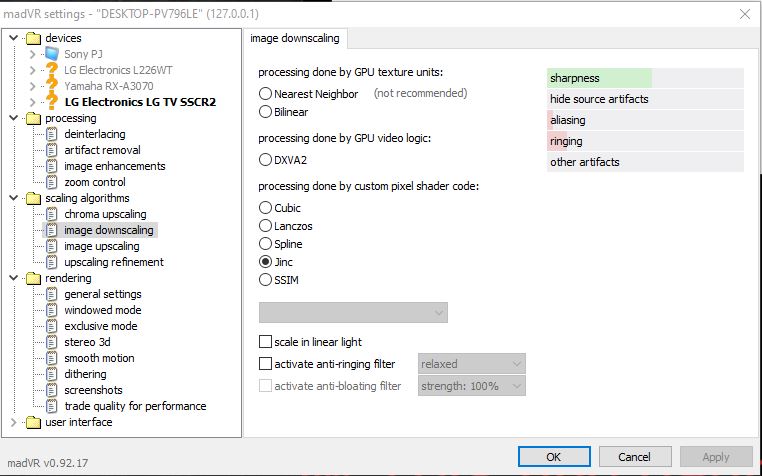
Task: Click the general settings page icon
Action: click(x=52, y=295)
